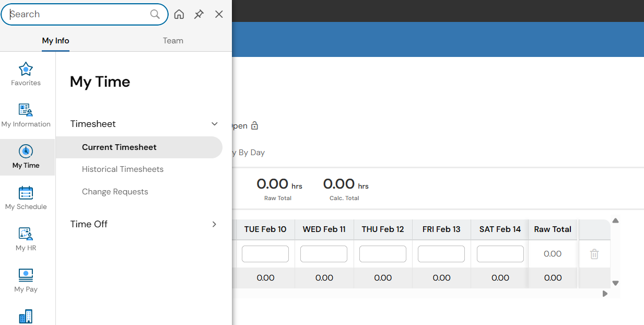Open Change Requests link

(115, 192)
